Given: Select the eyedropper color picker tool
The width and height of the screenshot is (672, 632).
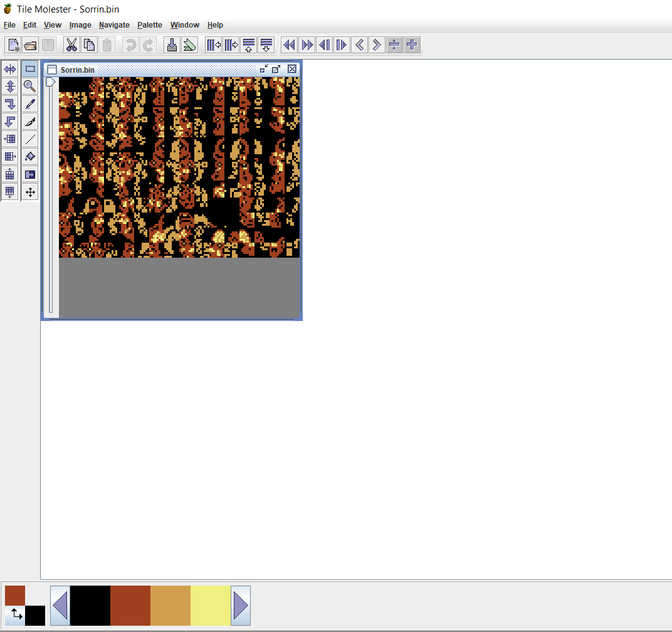Looking at the screenshot, I should click(x=29, y=104).
